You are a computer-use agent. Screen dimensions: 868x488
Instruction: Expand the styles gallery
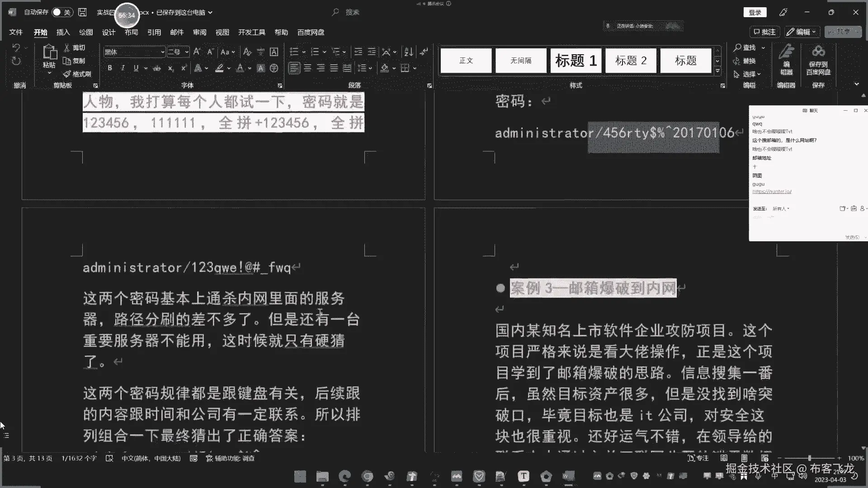pyautogui.click(x=717, y=71)
